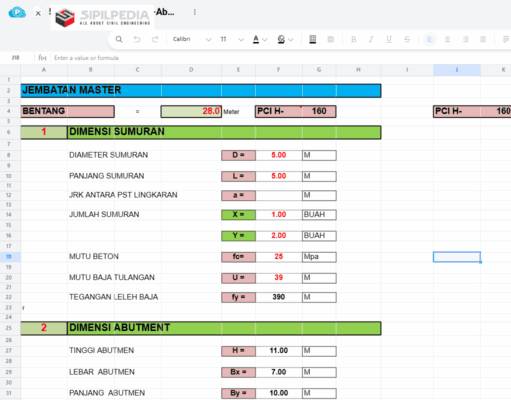Image resolution: width=511 pixels, height=400 pixels.
Task: Open the font size 11 dropdown
Action: [232, 39]
